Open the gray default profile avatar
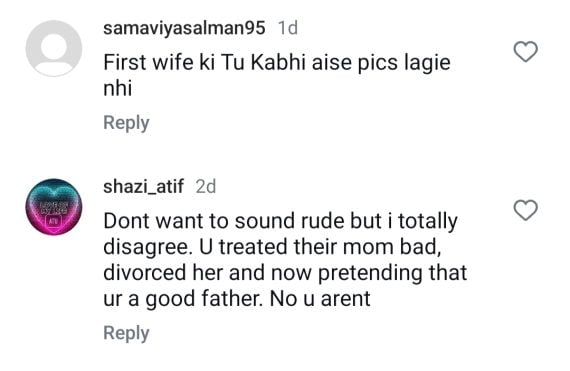This screenshot has height=371, width=570. click(x=54, y=48)
